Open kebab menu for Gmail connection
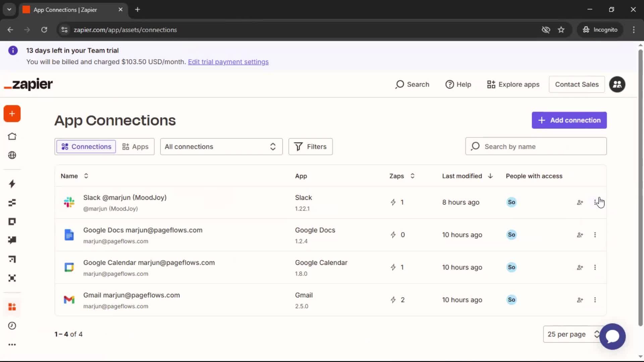The image size is (644, 362). coord(595,300)
